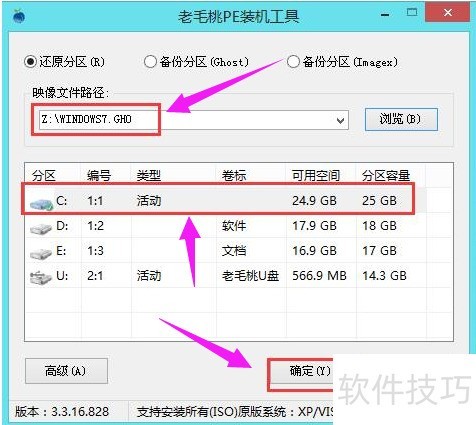The height and width of the screenshot is (425, 476).
Task: Click the 1:2 partition number cell
Action: click(95, 226)
